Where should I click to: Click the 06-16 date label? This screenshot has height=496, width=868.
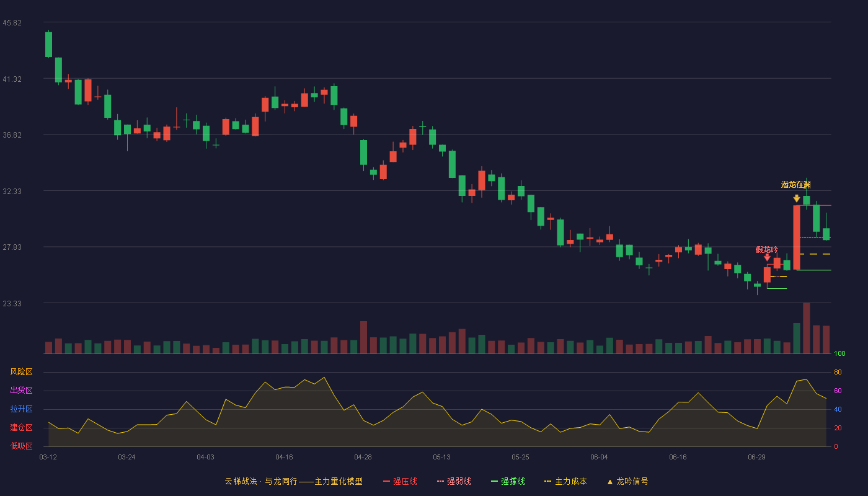coord(678,457)
